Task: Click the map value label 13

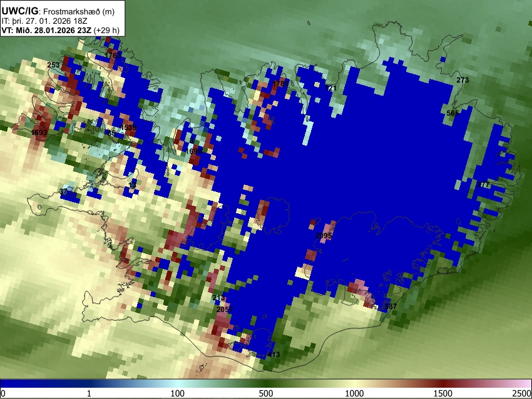Action: click(133, 185)
